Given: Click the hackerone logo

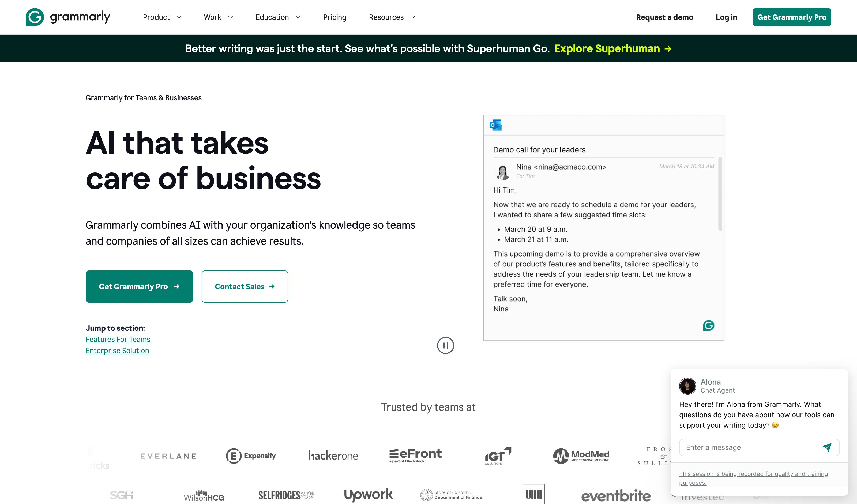Looking at the screenshot, I should point(333,456).
